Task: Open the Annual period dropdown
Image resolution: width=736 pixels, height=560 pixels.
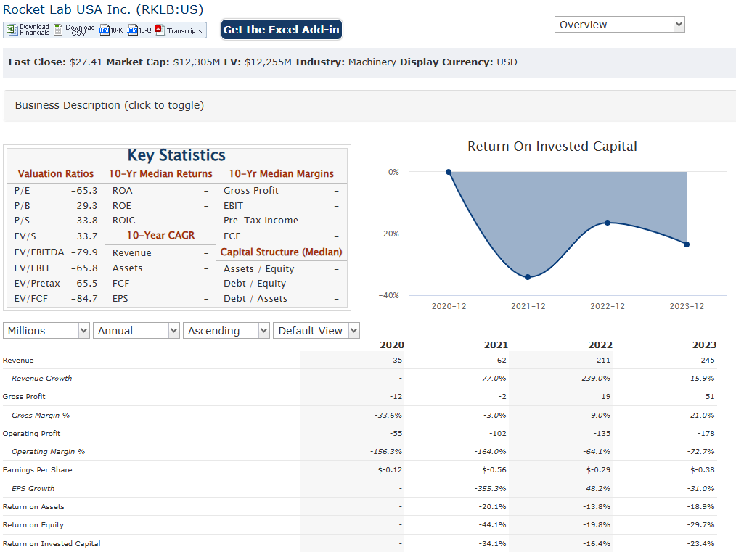Action: pyautogui.click(x=136, y=331)
